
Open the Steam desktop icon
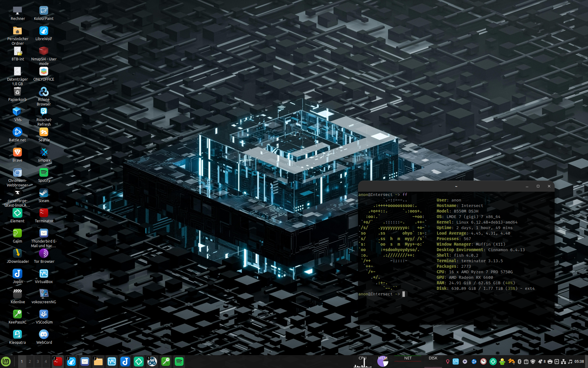[43, 193]
